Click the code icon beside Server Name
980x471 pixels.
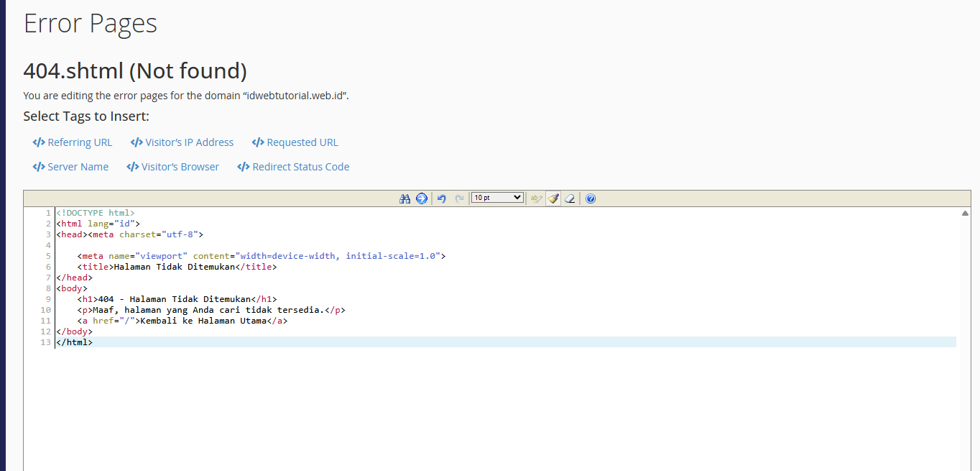click(x=39, y=167)
